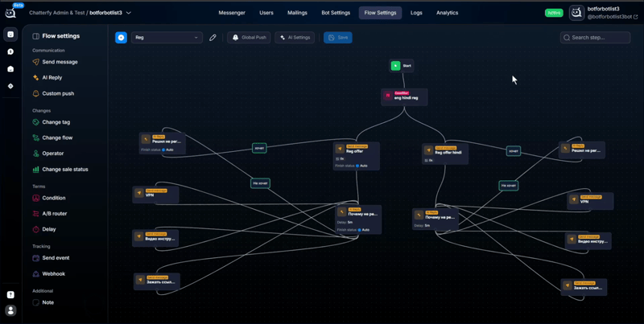Select the A/B router item
This screenshot has width=644, height=324.
tap(50, 214)
